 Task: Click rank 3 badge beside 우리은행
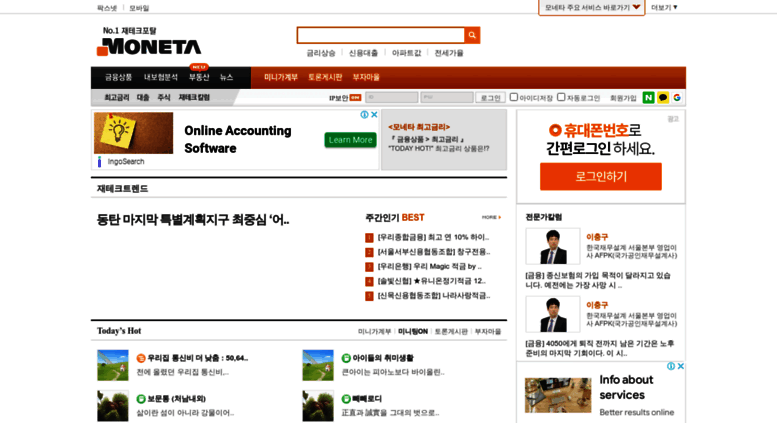click(369, 267)
